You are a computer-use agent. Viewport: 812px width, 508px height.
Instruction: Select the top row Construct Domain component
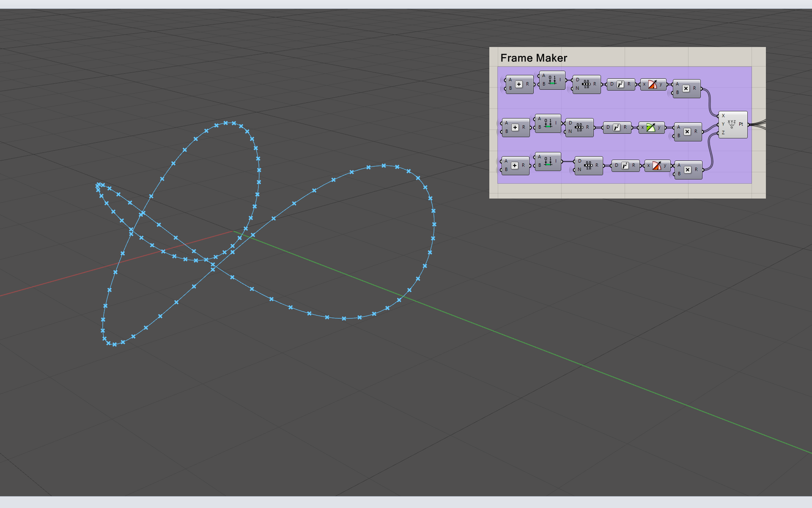click(552, 80)
